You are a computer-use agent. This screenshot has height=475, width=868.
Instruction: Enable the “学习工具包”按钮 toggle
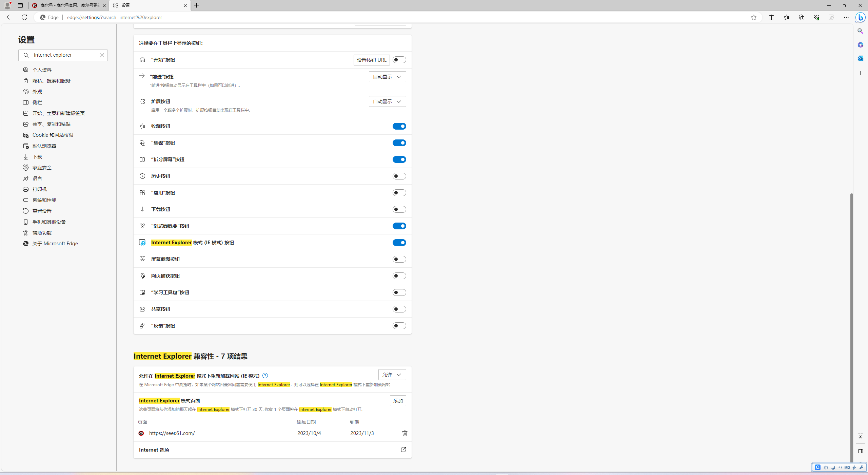click(399, 292)
